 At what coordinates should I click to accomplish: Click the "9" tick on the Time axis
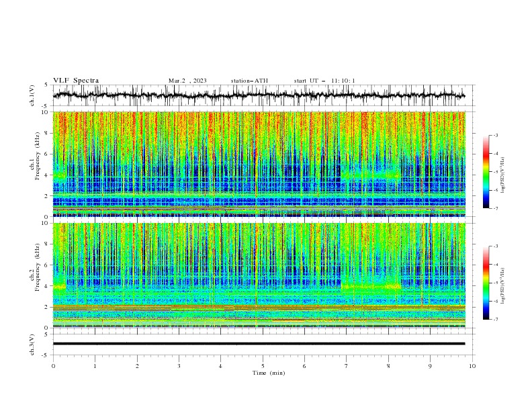coord(430,366)
